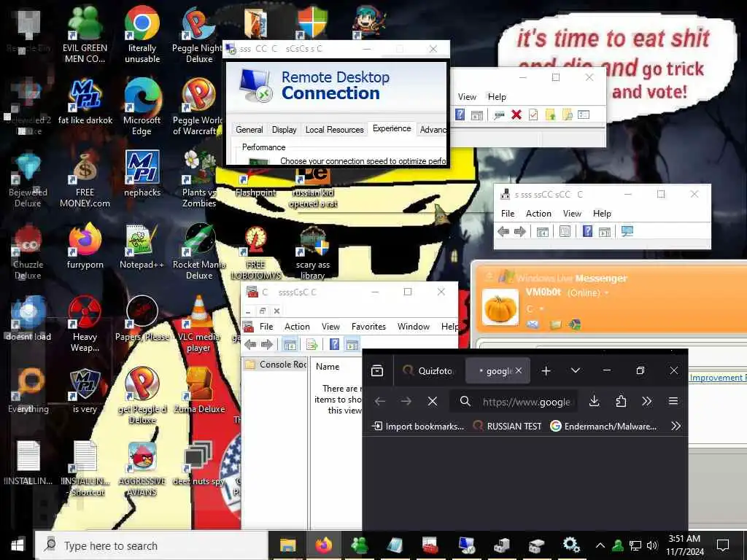The height and width of the screenshot is (560, 747).
Task: Open the furryporn Firefox shortcut
Action: coord(85,246)
